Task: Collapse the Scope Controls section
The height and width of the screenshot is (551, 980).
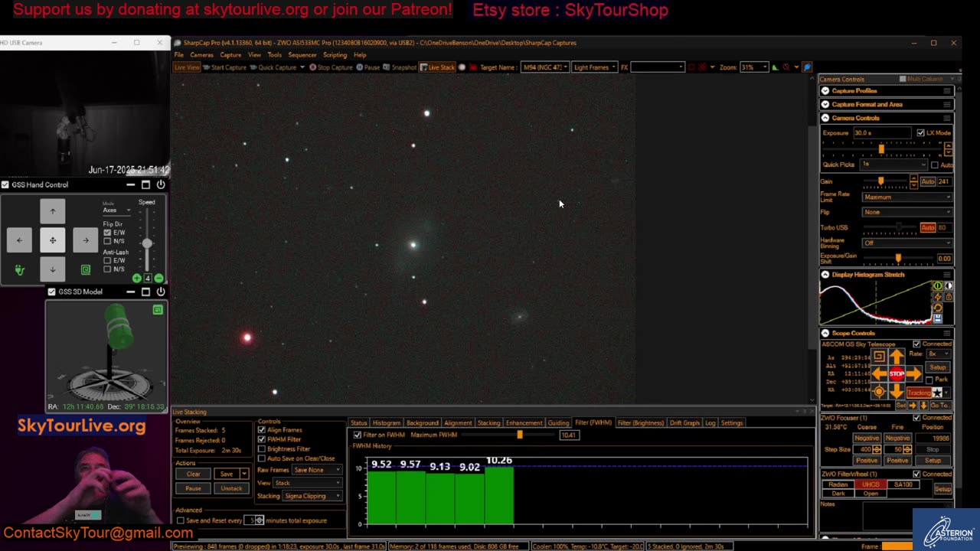Action: [x=825, y=333]
